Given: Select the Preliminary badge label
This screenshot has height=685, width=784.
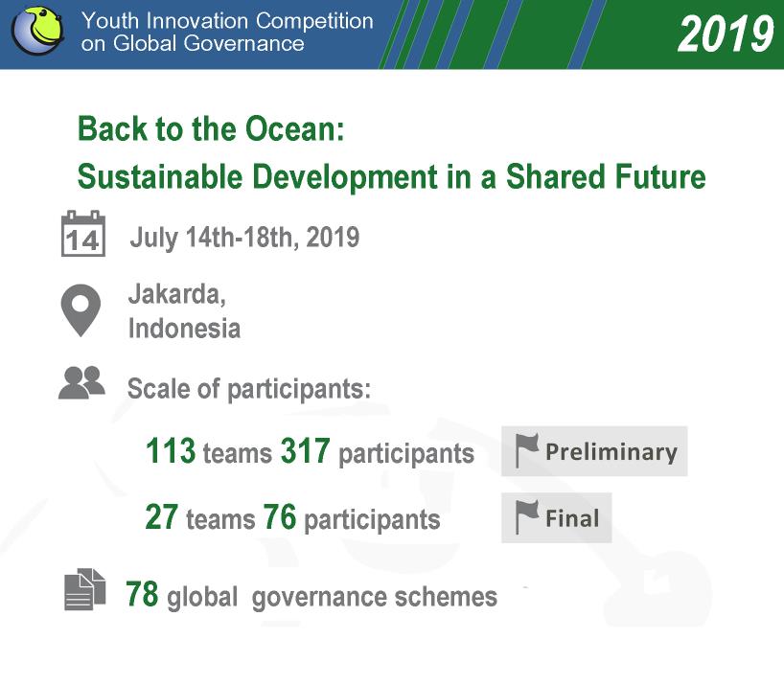Looking at the screenshot, I should coord(611,451).
